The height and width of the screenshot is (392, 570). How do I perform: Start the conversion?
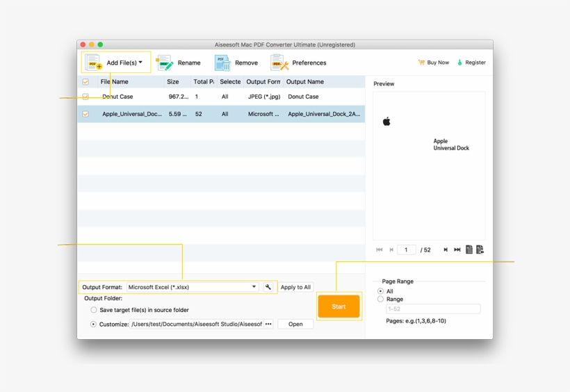(x=339, y=307)
